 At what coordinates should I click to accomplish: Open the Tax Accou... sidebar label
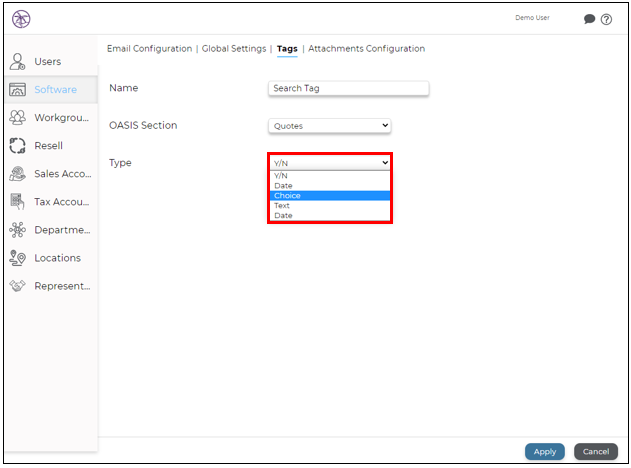tap(62, 202)
